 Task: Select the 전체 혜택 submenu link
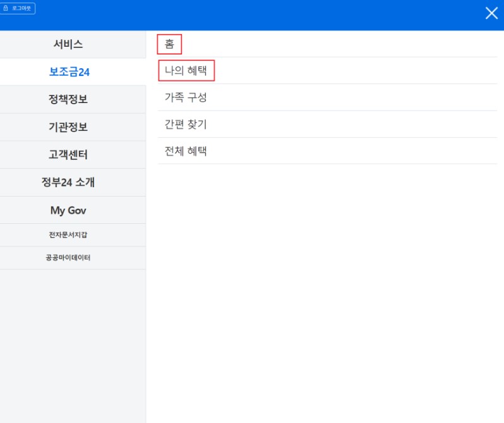coord(186,151)
